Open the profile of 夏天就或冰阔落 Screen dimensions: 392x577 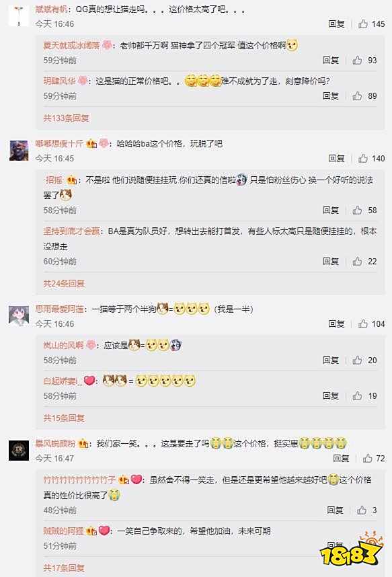(71, 45)
